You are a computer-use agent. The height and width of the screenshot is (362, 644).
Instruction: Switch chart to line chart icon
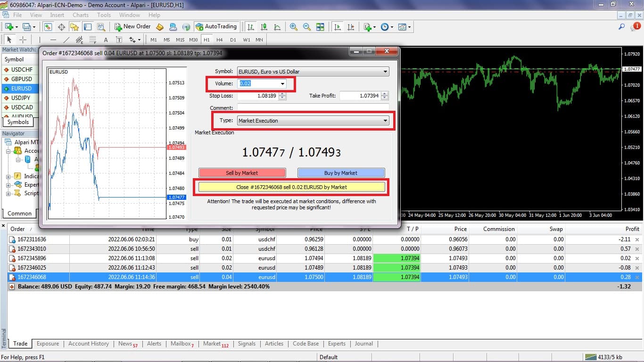pyautogui.click(x=277, y=27)
